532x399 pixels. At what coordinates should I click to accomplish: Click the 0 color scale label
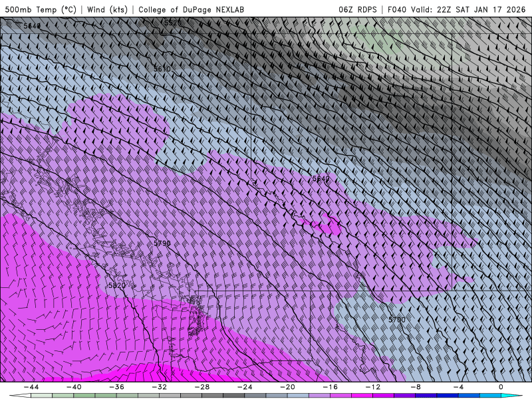501,387
